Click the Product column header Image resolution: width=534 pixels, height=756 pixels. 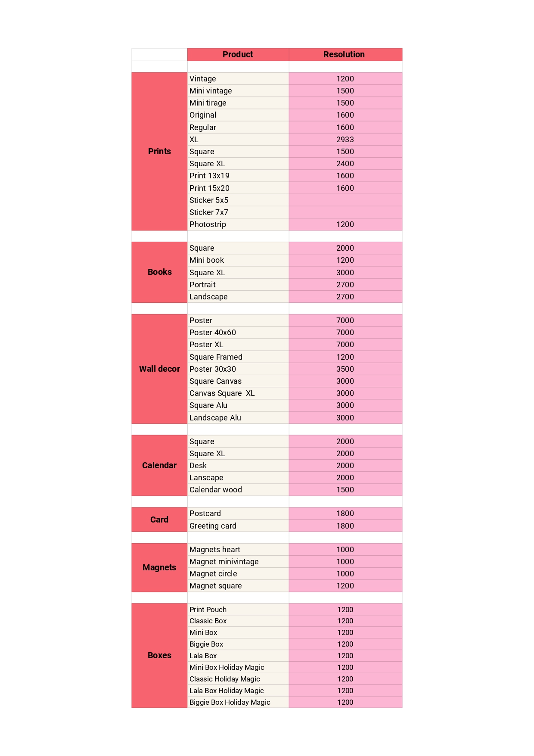pyautogui.click(x=238, y=54)
